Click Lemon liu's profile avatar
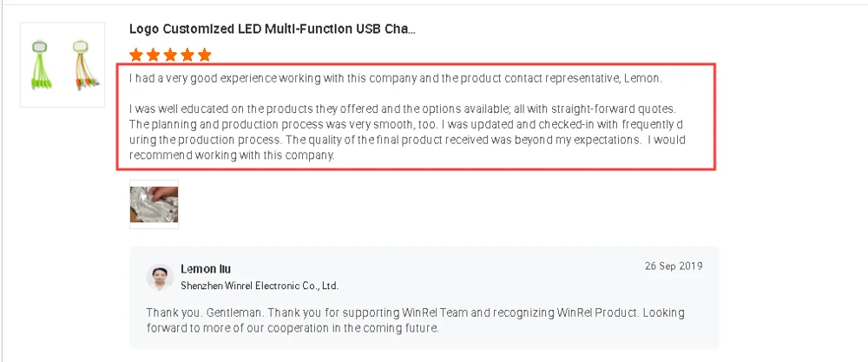The image size is (868, 362). (x=160, y=276)
